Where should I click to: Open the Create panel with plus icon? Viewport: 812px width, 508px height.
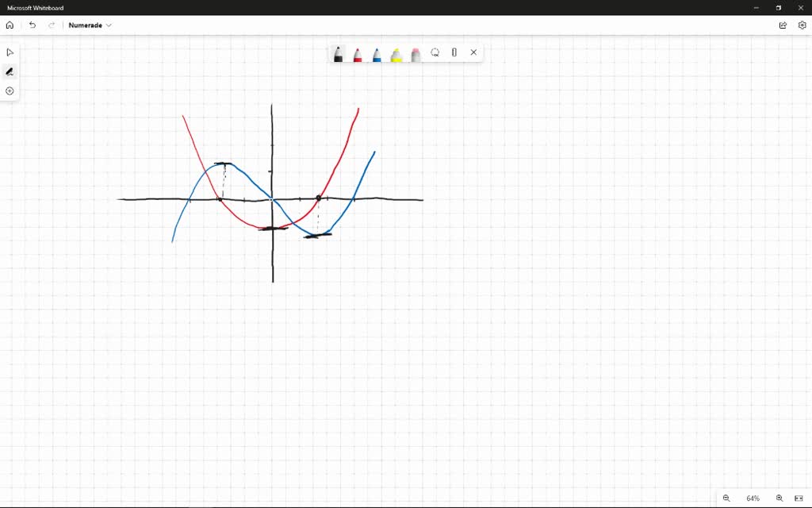(x=10, y=90)
